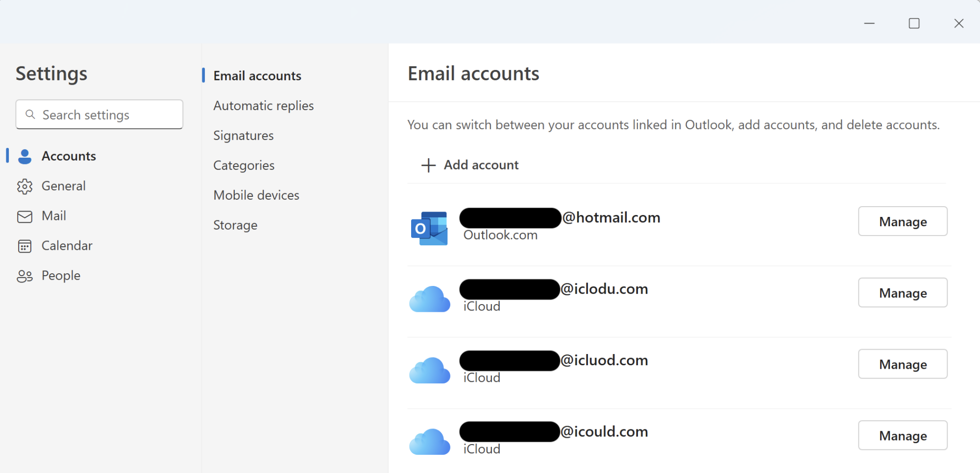Screen dimensions: 980x473
Task: Click the Outlook logo for hotmail account
Action: tap(429, 228)
